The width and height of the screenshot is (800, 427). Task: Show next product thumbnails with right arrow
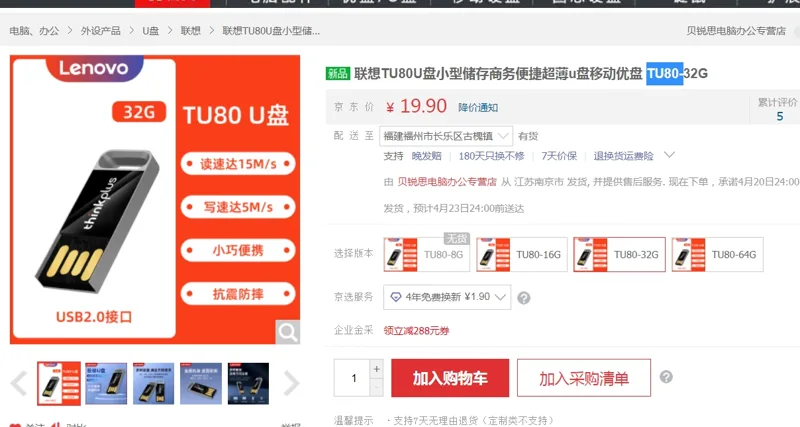click(291, 384)
